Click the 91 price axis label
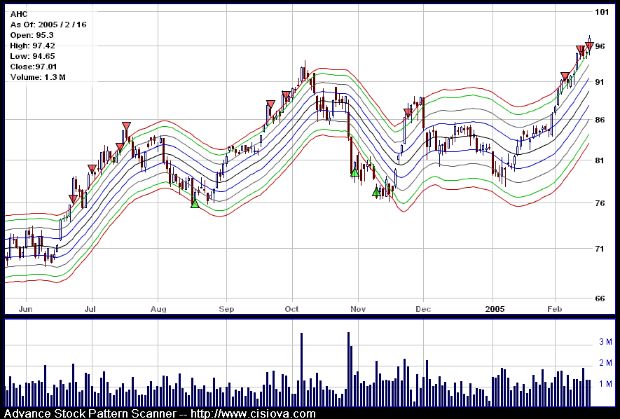 tap(600, 82)
